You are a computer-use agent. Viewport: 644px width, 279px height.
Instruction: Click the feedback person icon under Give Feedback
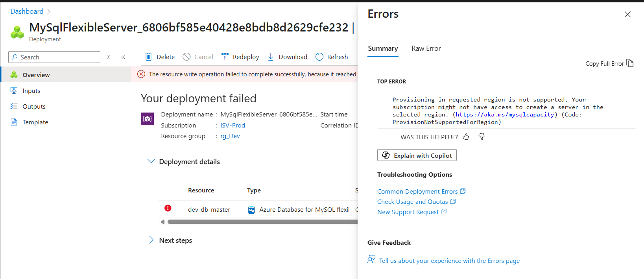click(371, 259)
